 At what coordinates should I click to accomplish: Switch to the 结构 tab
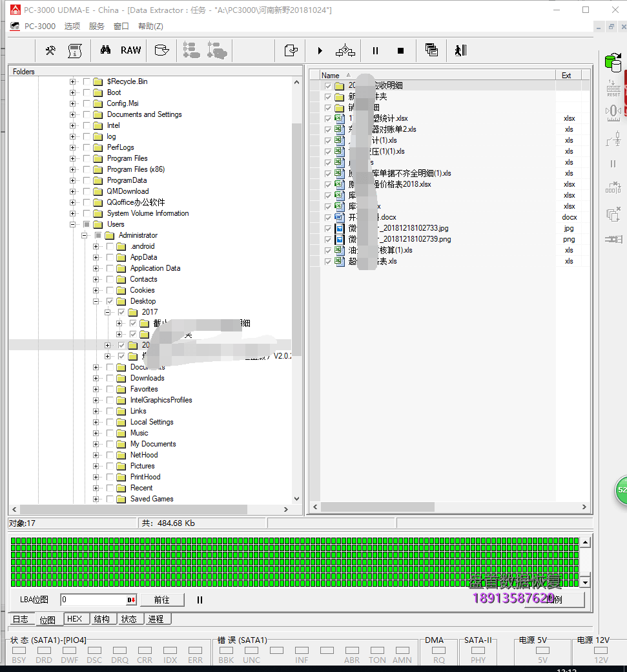[102, 619]
